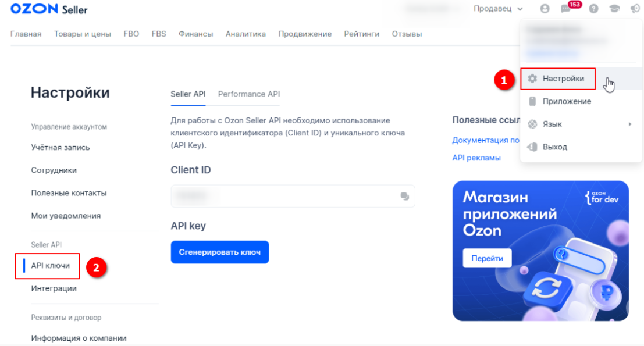Screen dimensions: 644x346
Task: Expand the Язык submenu arrow
Action: [629, 124]
